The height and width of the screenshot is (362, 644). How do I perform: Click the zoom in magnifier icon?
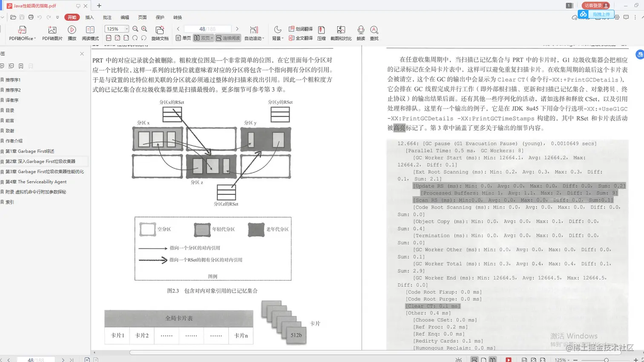point(144,29)
